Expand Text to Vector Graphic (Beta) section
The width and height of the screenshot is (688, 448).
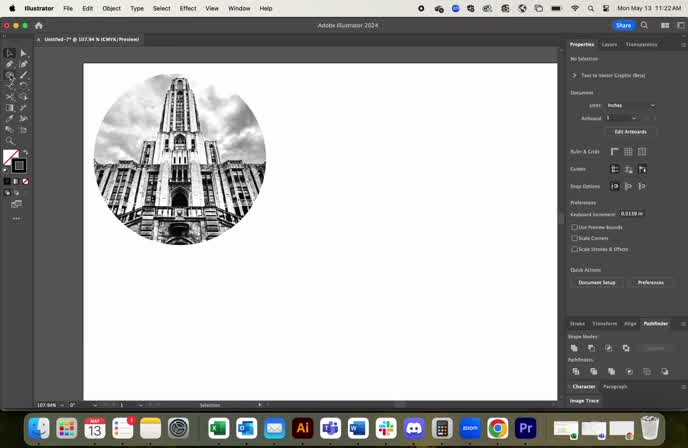pos(574,75)
